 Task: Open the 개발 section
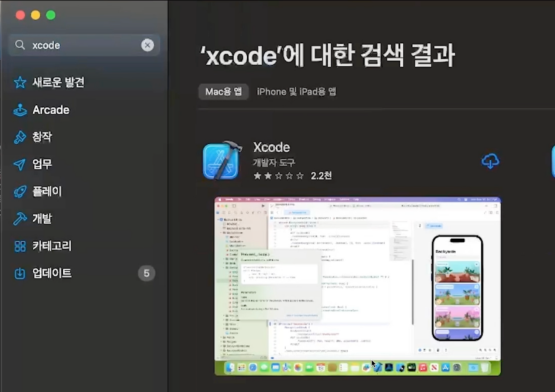click(x=42, y=219)
